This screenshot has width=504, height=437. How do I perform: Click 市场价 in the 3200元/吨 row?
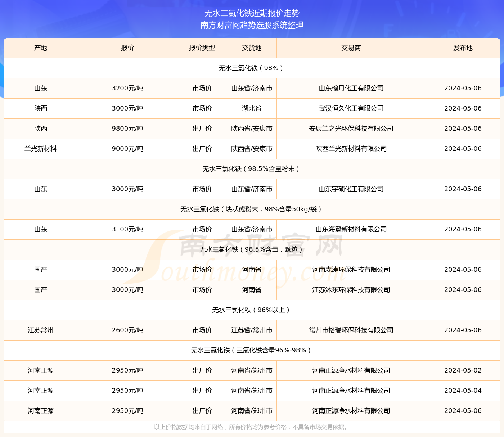[x=202, y=88]
